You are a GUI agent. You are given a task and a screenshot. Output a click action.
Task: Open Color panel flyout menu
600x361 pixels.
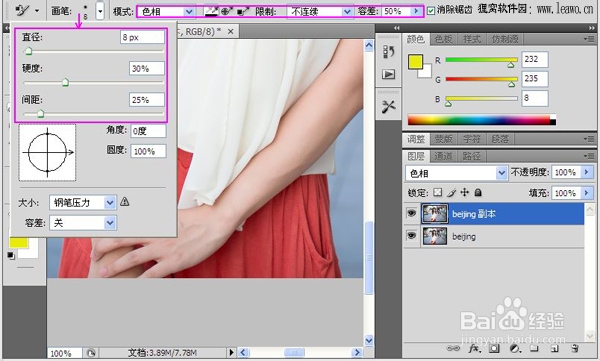click(589, 39)
